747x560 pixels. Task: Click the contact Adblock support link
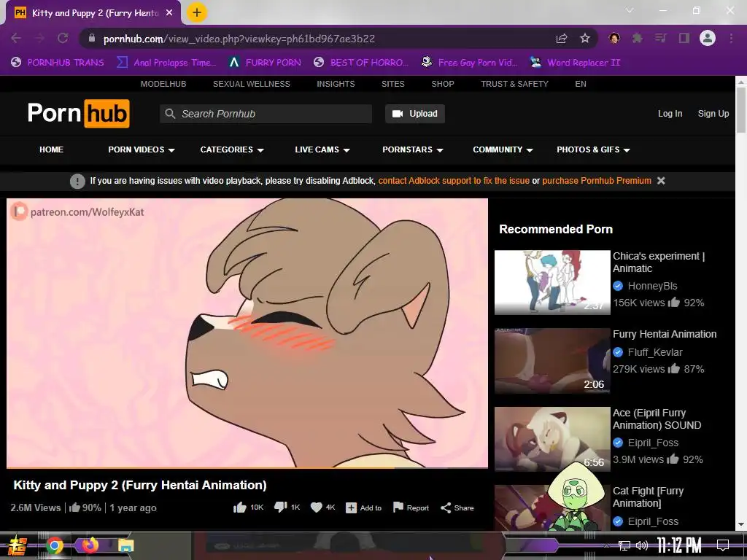pyautogui.click(x=454, y=181)
